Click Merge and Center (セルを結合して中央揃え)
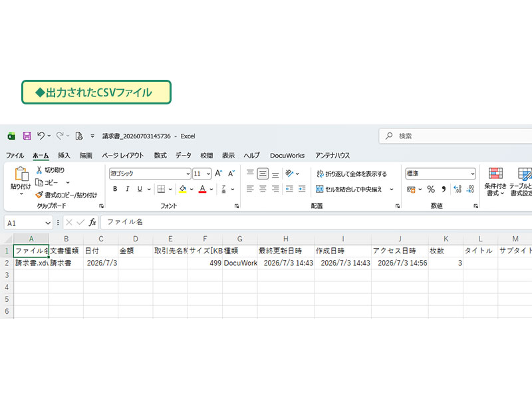This screenshot has width=532, height=399. [x=349, y=189]
